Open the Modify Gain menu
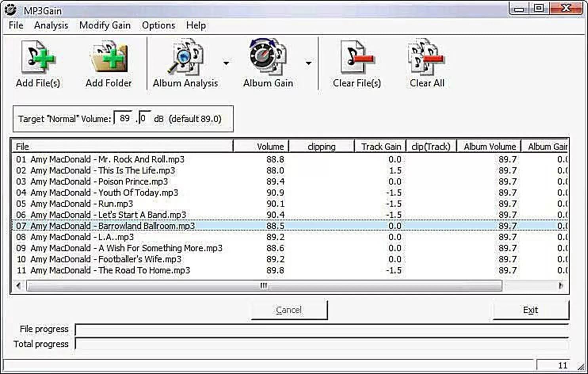This screenshot has width=588, height=374. 105,25
